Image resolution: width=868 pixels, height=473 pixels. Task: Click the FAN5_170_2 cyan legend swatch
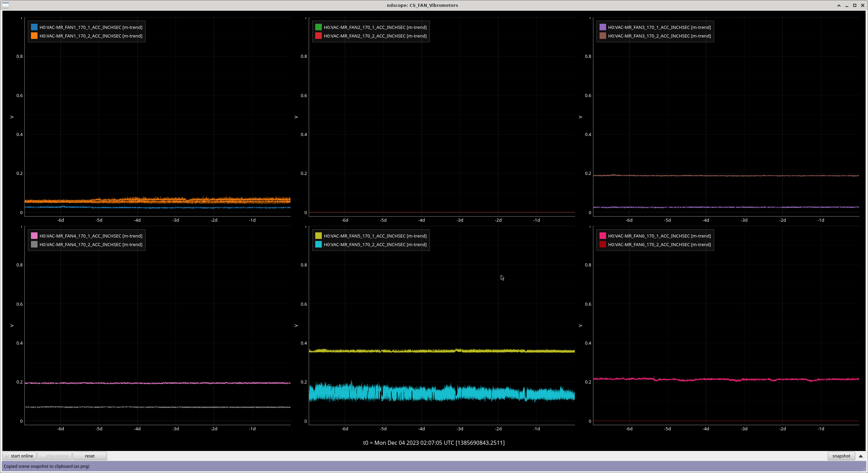[318, 244]
